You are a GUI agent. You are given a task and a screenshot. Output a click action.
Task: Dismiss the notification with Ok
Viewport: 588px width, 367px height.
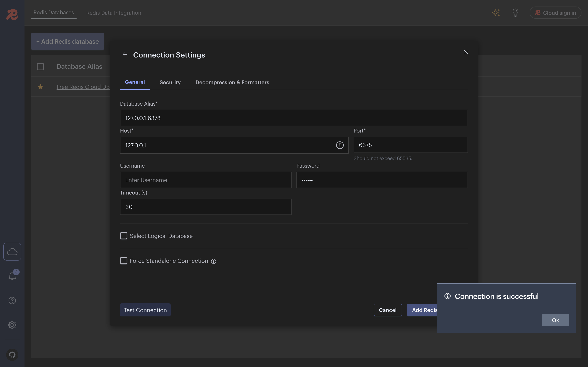tap(555, 320)
